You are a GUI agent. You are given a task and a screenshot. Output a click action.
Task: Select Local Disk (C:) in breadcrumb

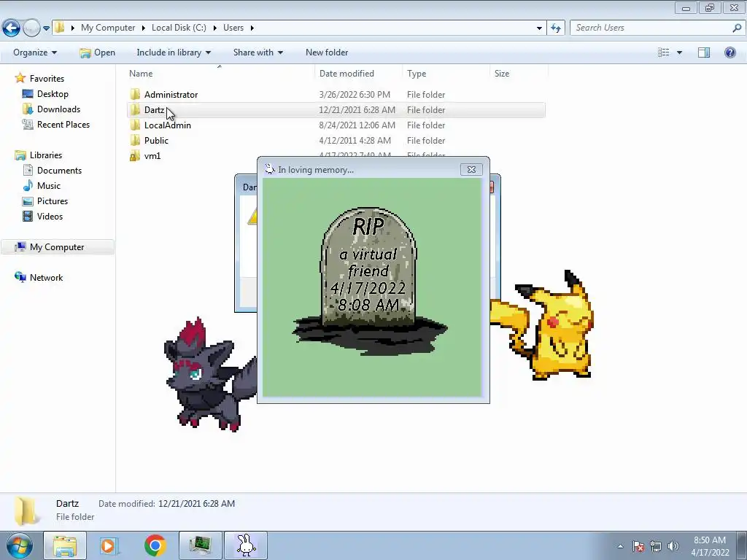(x=179, y=28)
